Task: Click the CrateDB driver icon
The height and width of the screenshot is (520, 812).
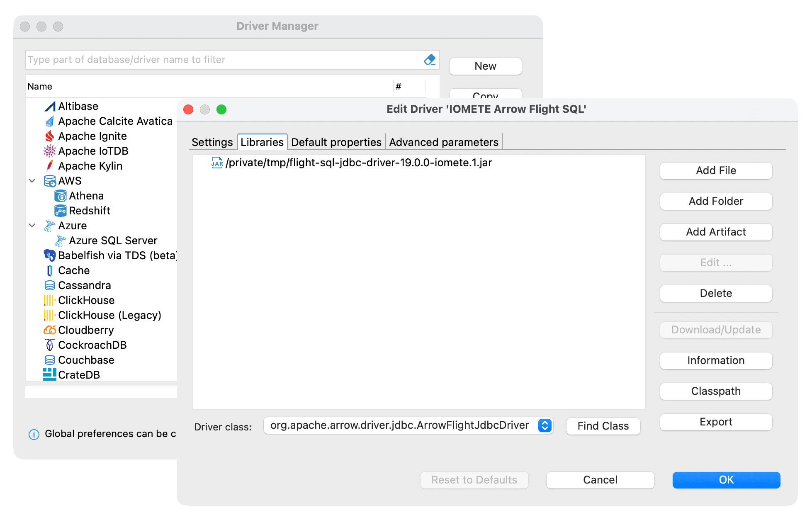Action: 50,374
